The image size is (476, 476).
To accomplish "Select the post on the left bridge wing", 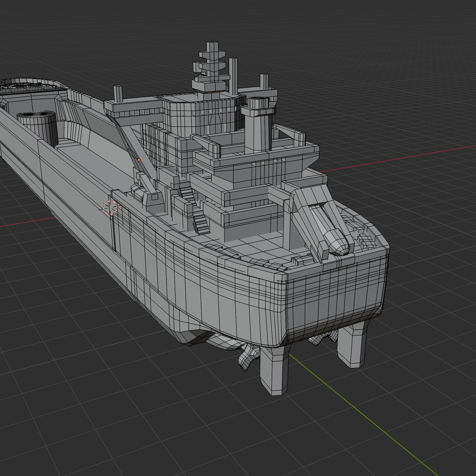I will pos(118,94).
